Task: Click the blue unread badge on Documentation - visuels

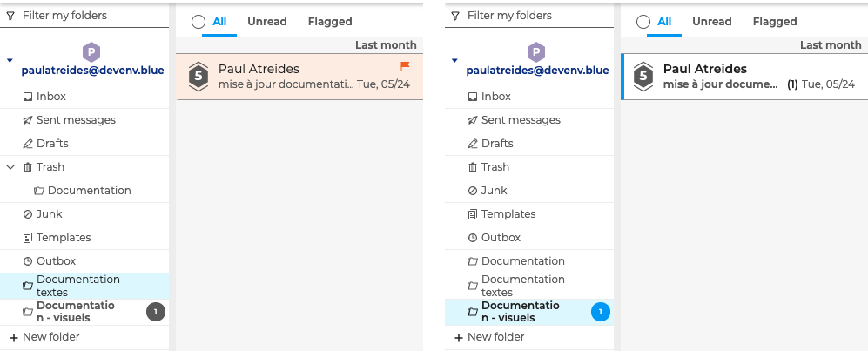Action: [x=601, y=313]
